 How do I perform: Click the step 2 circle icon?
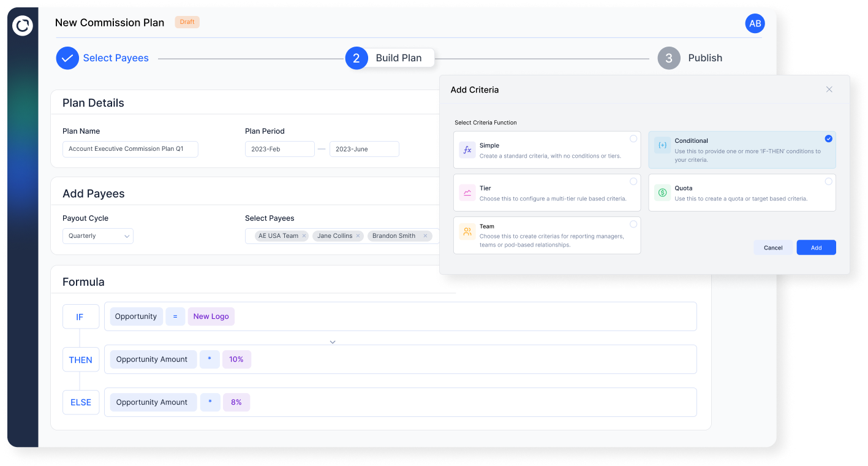click(357, 58)
